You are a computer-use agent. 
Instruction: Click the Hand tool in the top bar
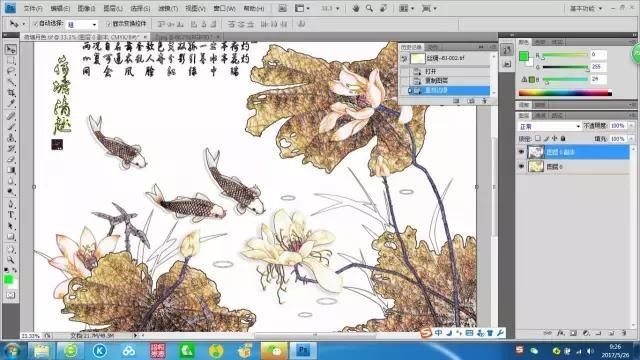pos(356,8)
